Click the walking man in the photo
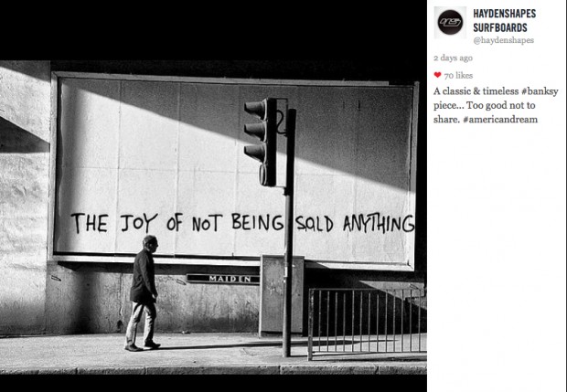This screenshot has height=392, width=567. tap(144, 292)
